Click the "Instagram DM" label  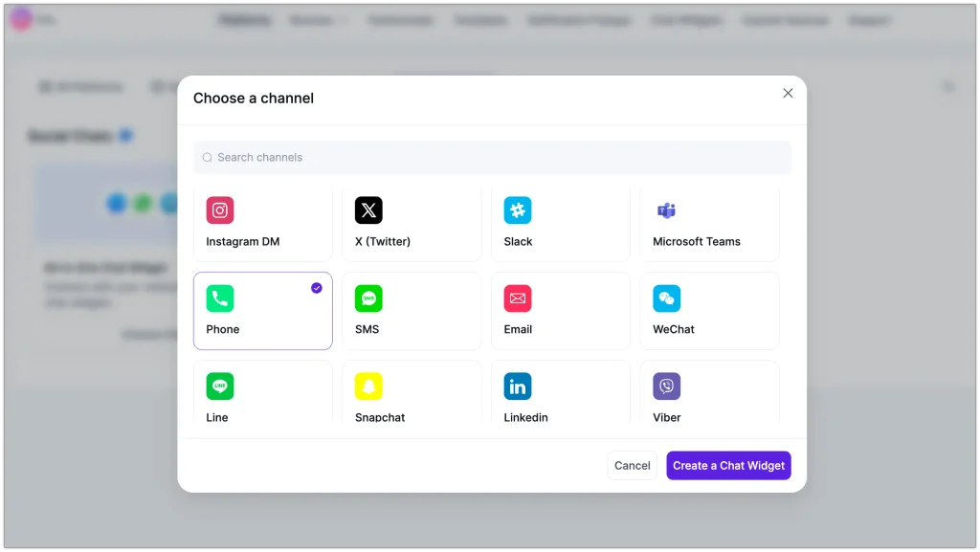(243, 242)
